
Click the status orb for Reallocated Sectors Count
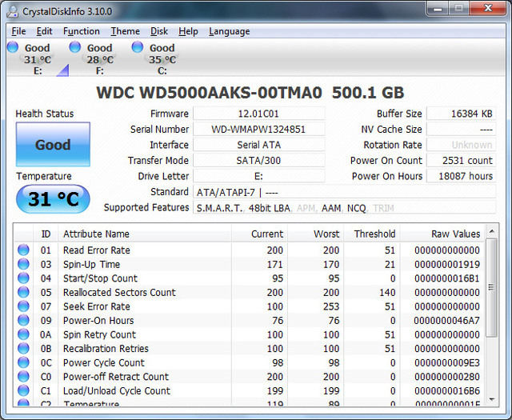pyautogui.click(x=23, y=292)
